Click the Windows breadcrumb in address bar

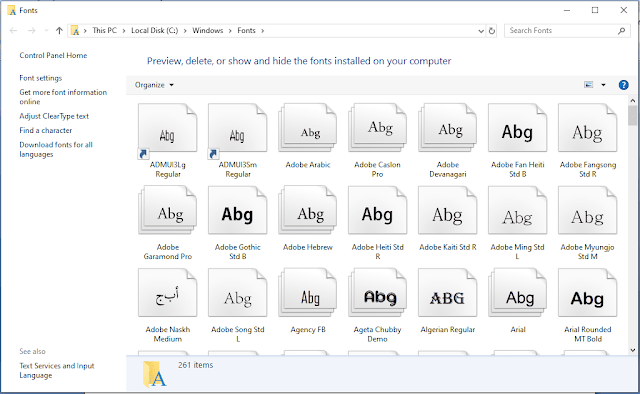(208, 31)
